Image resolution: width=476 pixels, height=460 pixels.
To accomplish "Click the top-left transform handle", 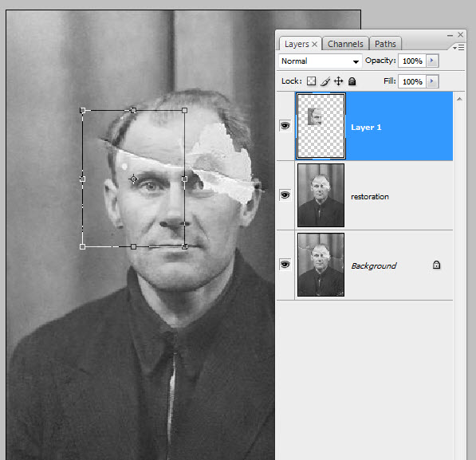I will click(x=82, y=110).
